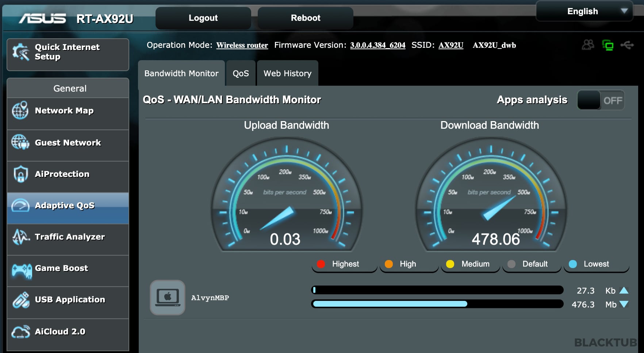This screenshot has height=353, width=644.
Task: Click the AlvynMBP download bandwidth bar
Action: [437, 304]
